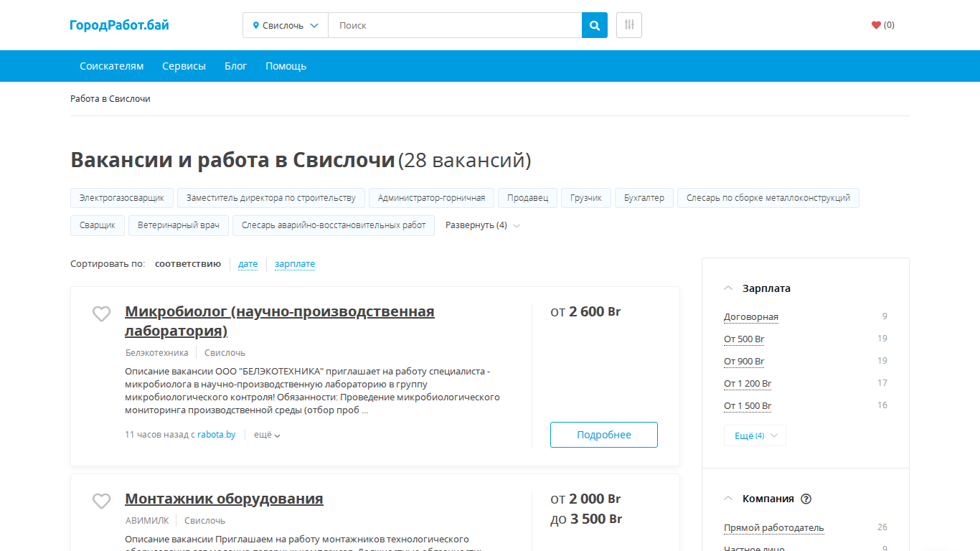Select the Продавец tag
Screen dimensions: 980x551
527,198
